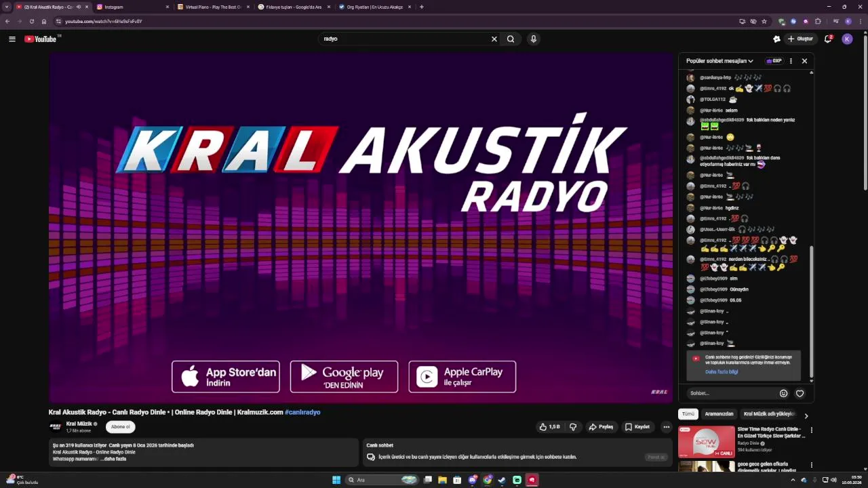
Task: Start voice search with microphone
Action: point(534,39)
